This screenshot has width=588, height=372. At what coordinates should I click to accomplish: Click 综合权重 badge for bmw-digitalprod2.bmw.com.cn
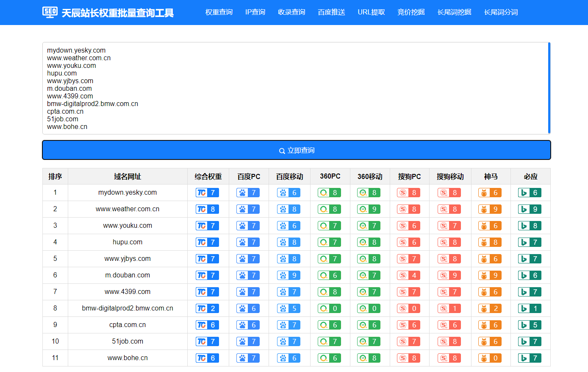(x=208, y=308)
